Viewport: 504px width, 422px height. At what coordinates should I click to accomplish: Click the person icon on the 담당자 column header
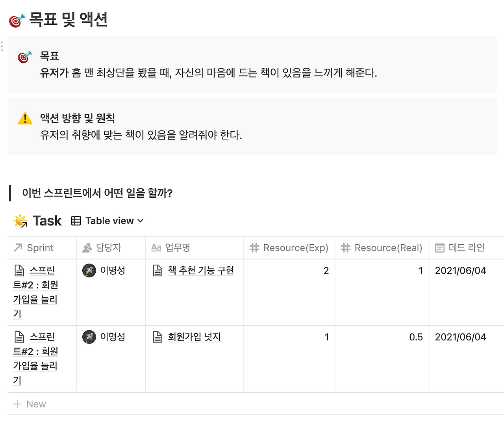click(x=87, y=247)
